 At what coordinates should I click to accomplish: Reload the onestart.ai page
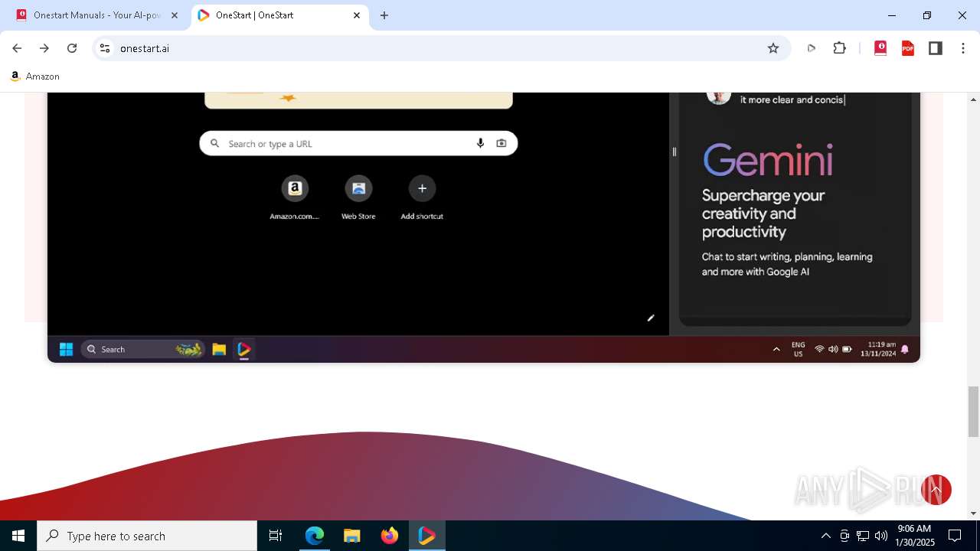pos(72,48)
